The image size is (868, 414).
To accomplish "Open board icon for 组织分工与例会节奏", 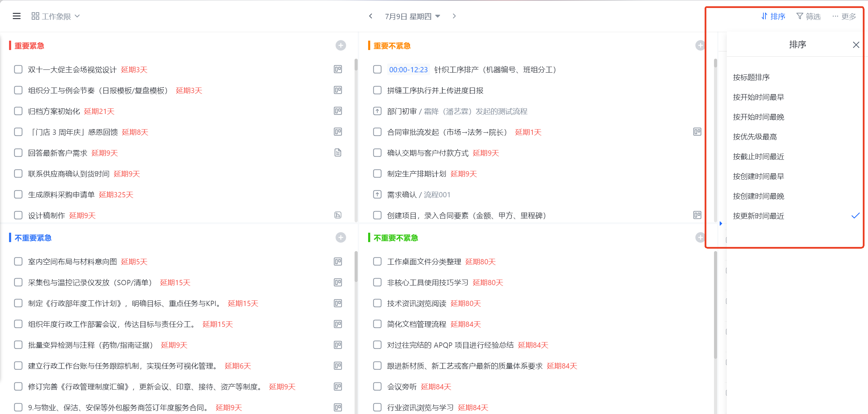I will pyautogui.click(x=338, y=90).
